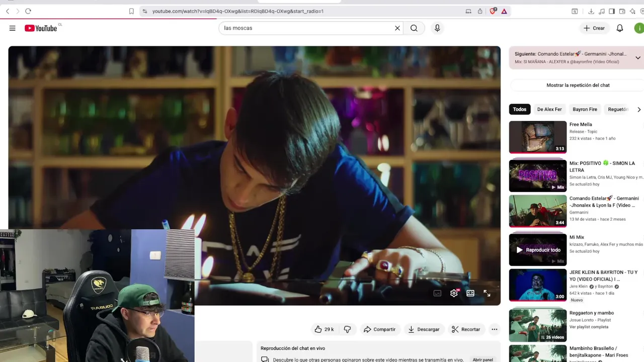Go to YouTube home via logo
Viewport: 644px width, 362px height.
tap(41, 28)
